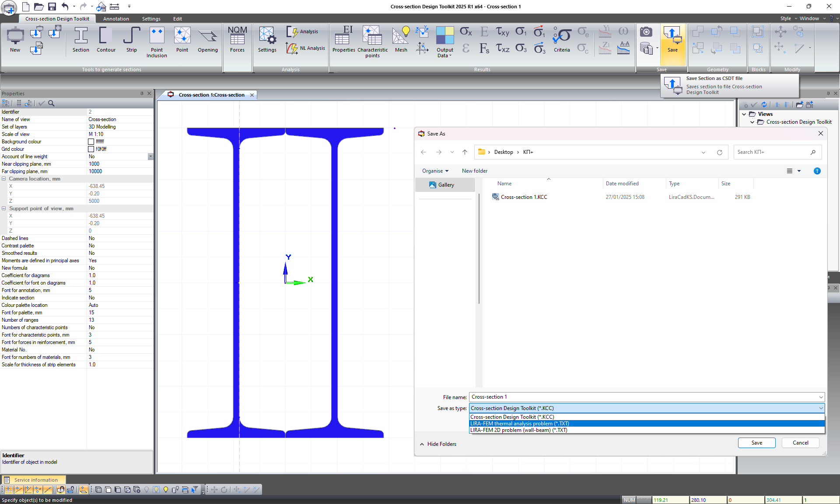The width and height of the screenshot is (840, 504).
Task: Collapse Support point of view group
Action: coord(4,209)
